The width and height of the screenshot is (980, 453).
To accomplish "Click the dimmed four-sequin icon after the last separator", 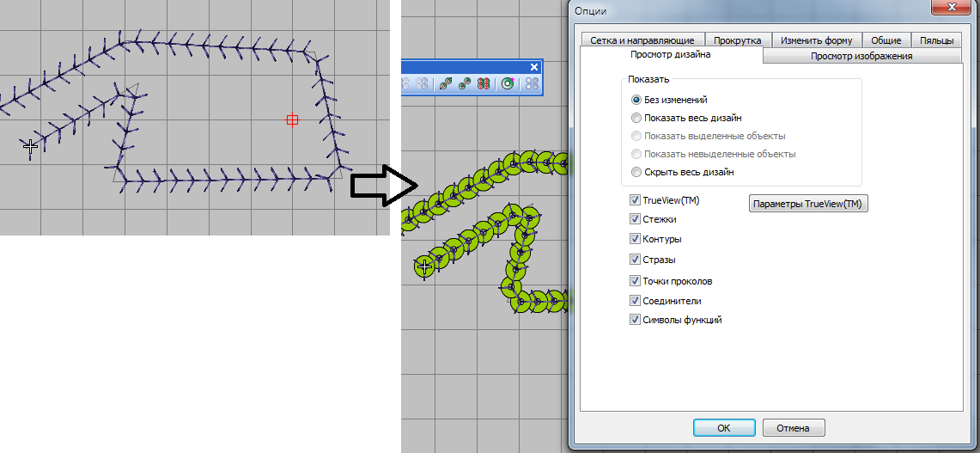I will tap(532, 83).
